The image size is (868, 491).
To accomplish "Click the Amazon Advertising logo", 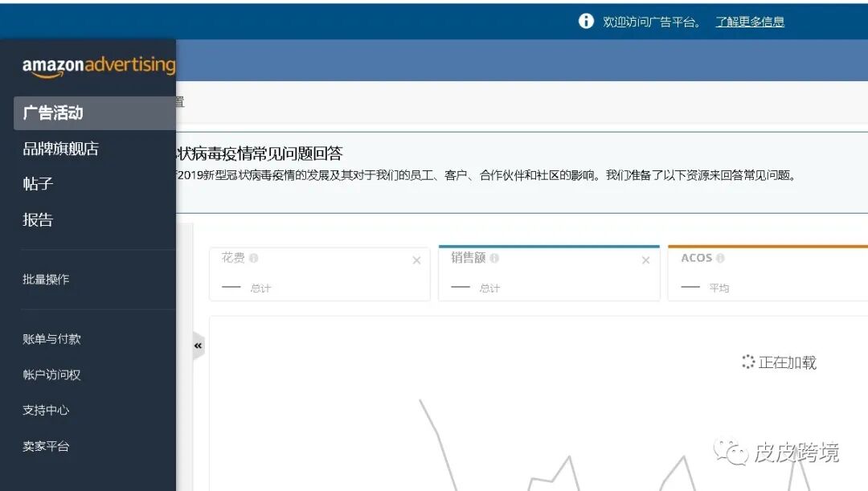I will coord(98,65).
